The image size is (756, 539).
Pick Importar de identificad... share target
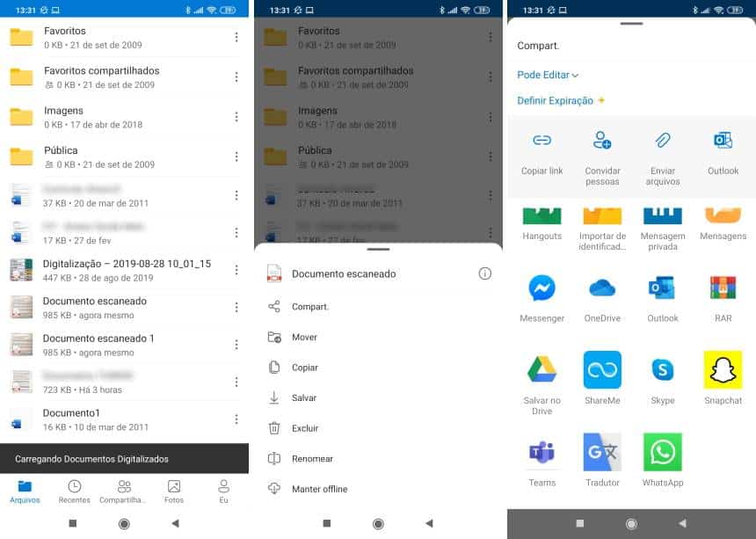[x=602, y=229]
